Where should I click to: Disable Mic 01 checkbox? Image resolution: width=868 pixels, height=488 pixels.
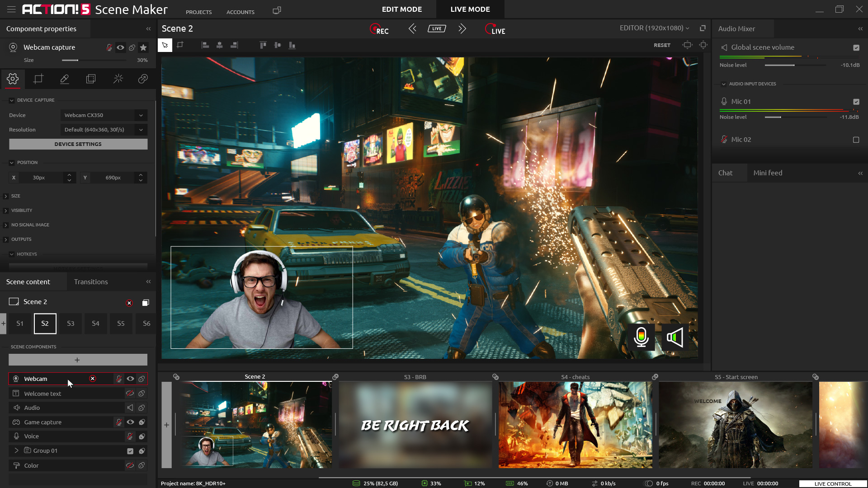[x=856, y=102]
